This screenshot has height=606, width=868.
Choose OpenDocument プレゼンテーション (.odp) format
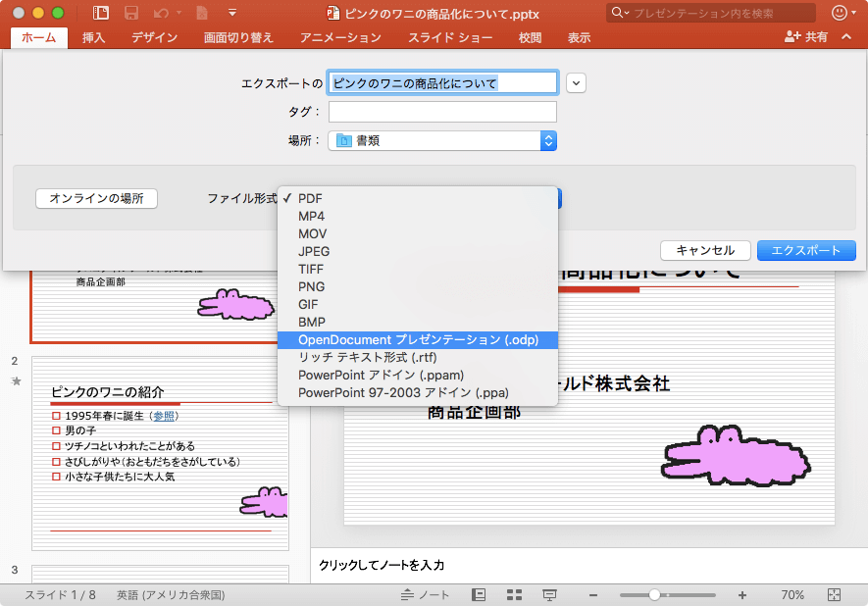click(418, 340)
